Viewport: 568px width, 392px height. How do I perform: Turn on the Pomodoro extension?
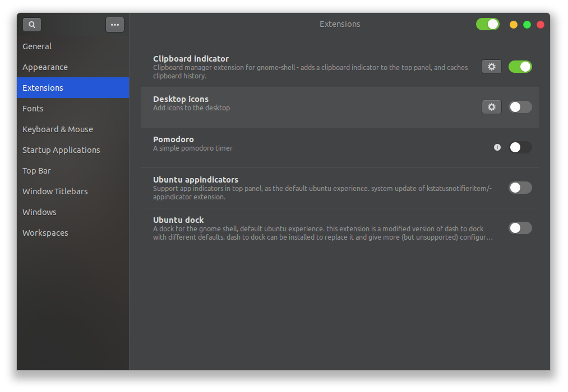(x=520, y=147)
